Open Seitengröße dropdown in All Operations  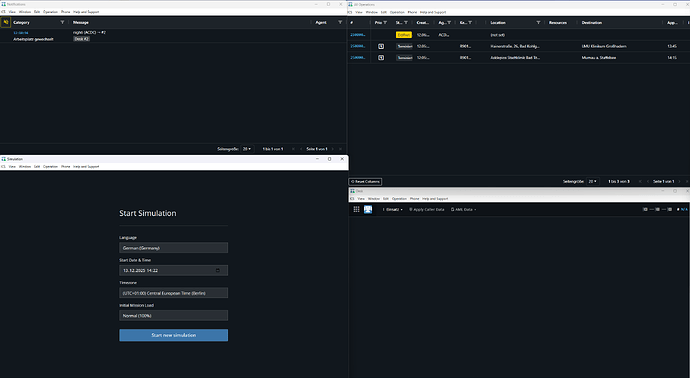(593, 181)
